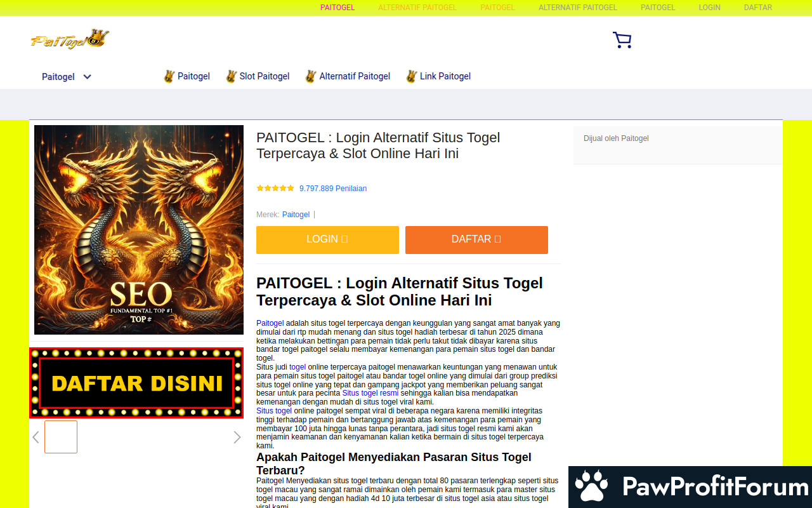Click the five-star rating icons
812x508 pixels.
click(275, 188)
